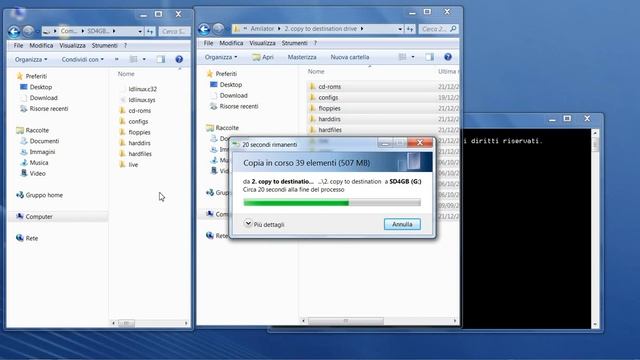Open address history dropdown in copy to destination window
The height and width of the screenshot is (360, 640).
[400, 29]
